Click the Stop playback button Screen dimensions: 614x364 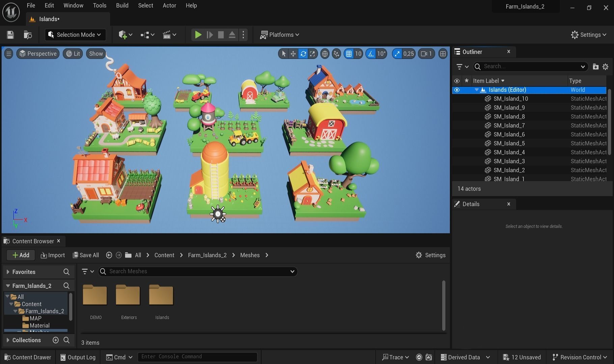coord(221,35)
